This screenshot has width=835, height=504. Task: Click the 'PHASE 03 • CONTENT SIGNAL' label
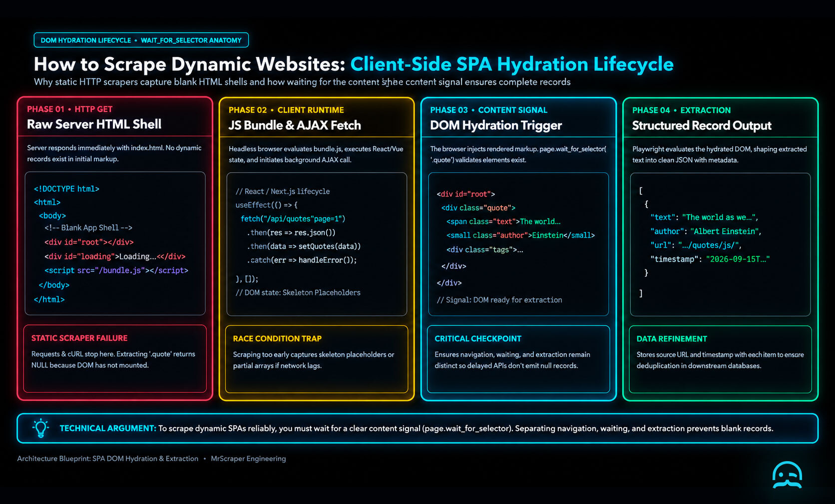click(489, 110)
